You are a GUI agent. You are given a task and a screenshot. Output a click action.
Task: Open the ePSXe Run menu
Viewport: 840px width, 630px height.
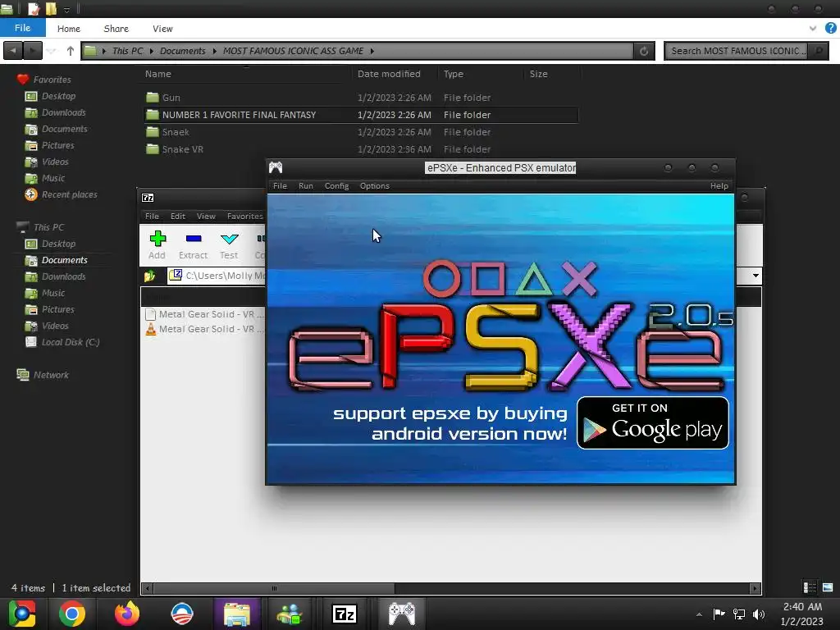pyautogui.click(x=306, y=186)
